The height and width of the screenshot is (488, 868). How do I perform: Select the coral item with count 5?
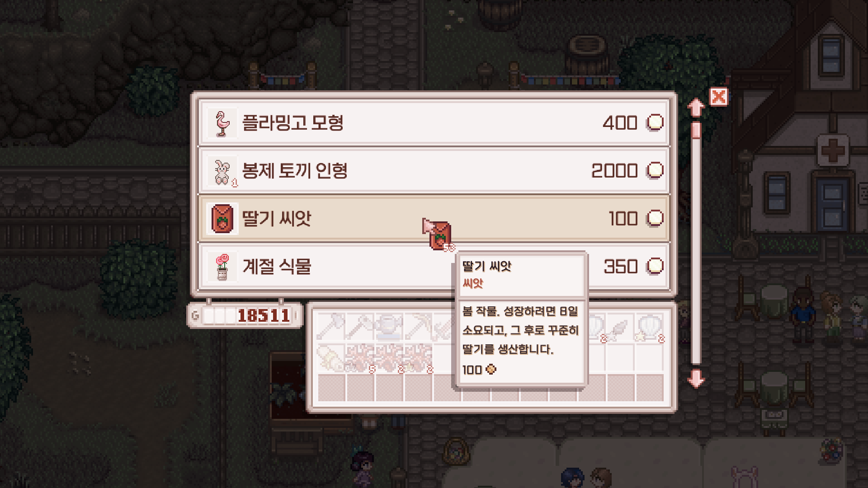360,357
